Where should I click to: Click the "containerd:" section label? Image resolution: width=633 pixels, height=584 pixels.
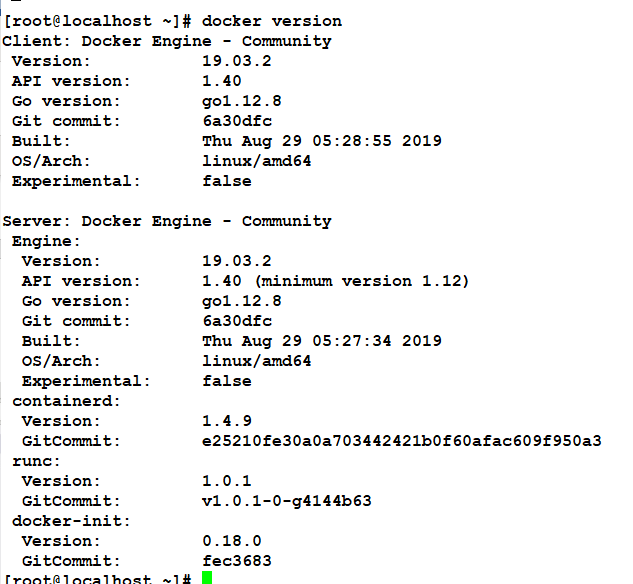click(x=66, y=401)
